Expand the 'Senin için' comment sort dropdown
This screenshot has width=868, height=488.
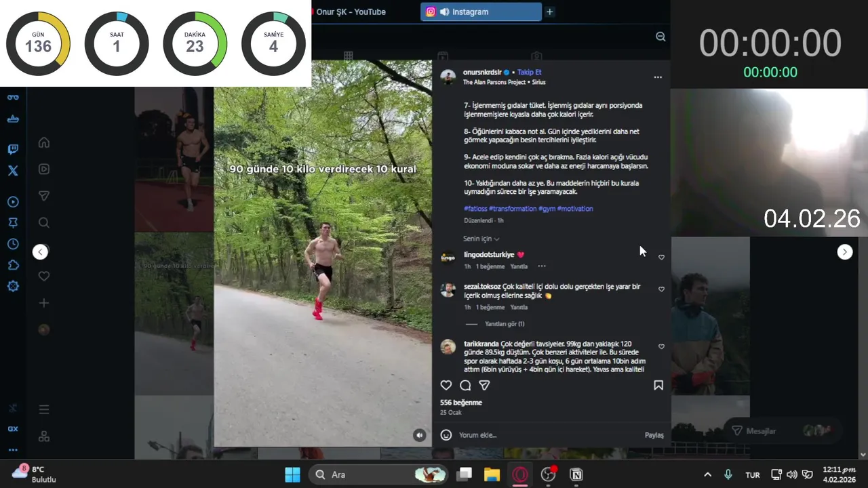(x=481, y=239)
